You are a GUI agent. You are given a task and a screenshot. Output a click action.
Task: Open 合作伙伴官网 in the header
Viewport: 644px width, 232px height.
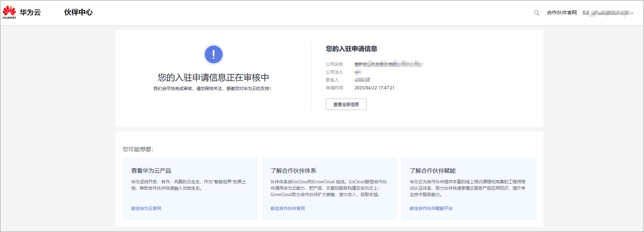coord(562,12)
